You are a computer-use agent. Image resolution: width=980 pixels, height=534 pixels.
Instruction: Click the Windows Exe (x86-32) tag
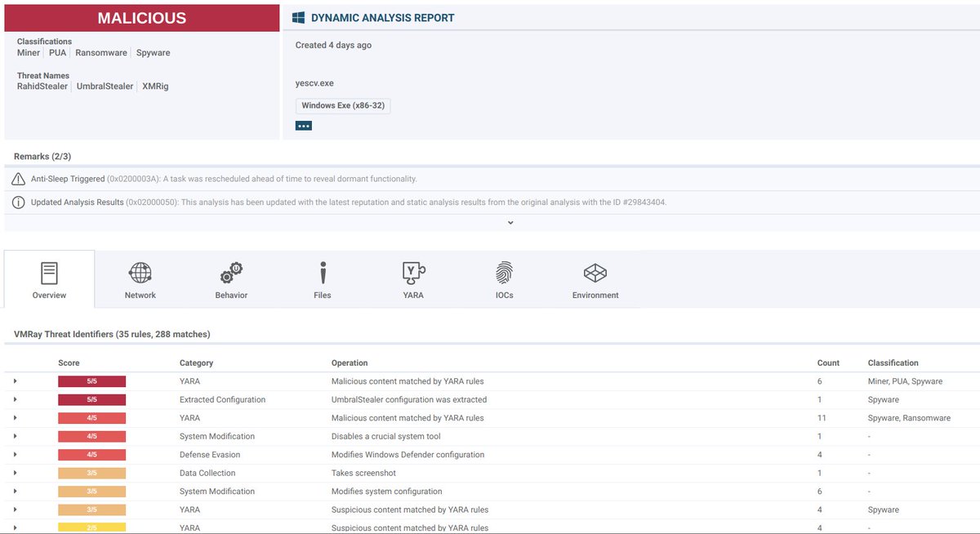tap(343, 106)
